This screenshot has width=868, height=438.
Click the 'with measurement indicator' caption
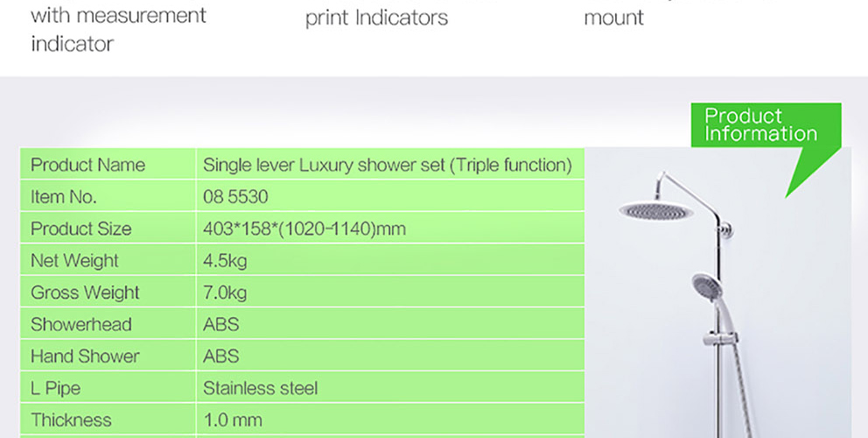(x=118, y=29)
